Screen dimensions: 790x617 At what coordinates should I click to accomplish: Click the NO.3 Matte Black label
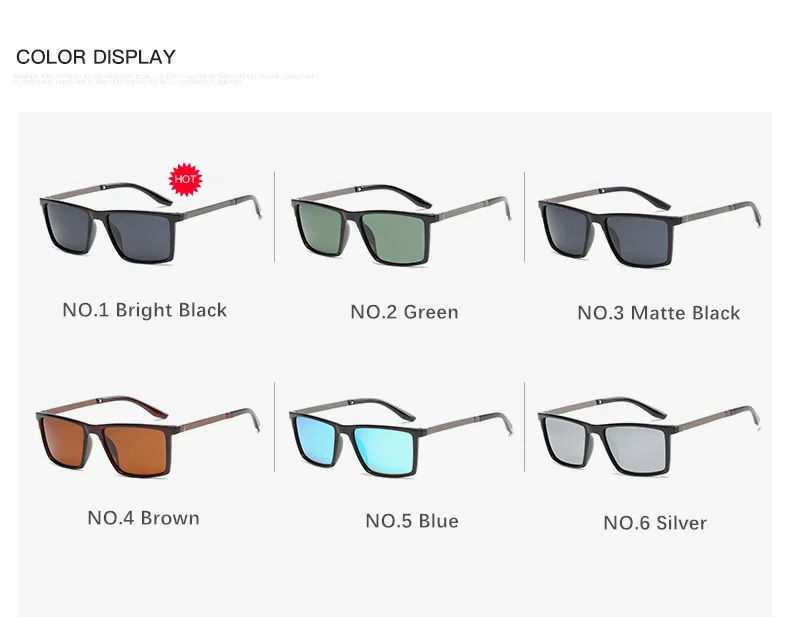coord(659,313)
